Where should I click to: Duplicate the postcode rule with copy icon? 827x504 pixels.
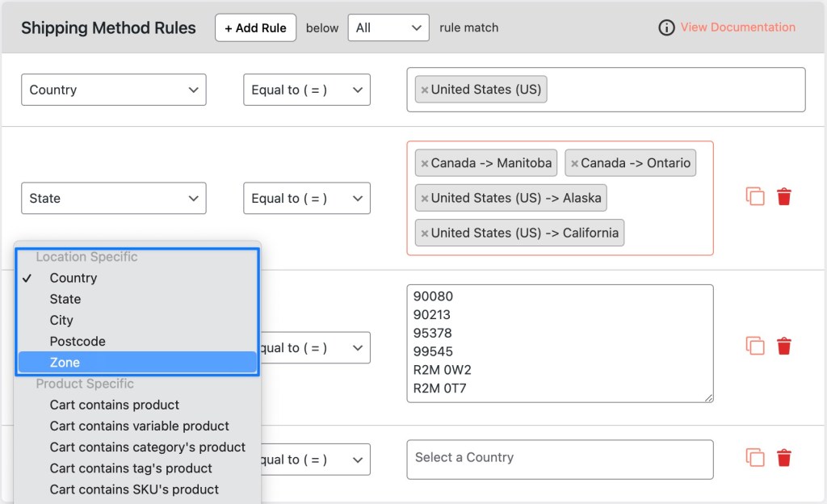pyautogui.click(x=755, y=346)
